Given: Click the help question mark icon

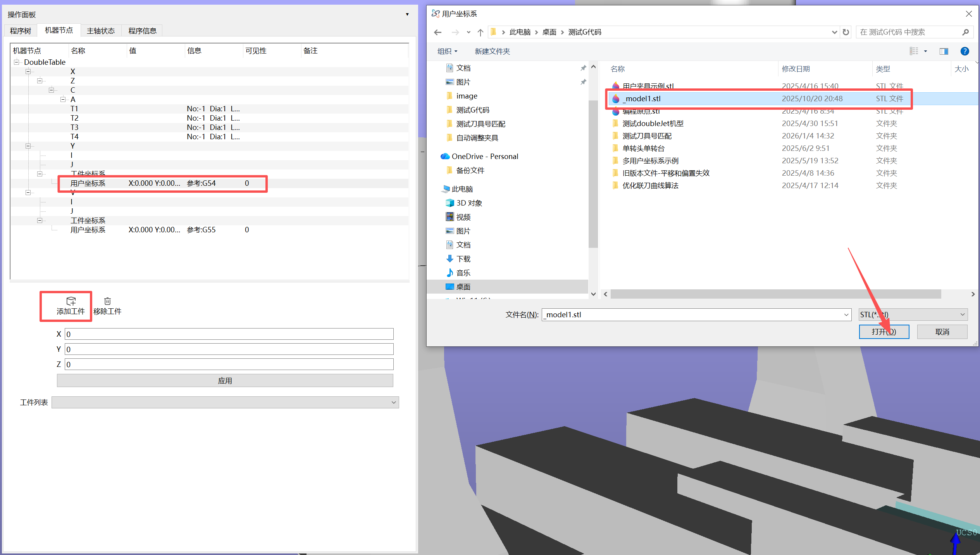Looking at the screenshot, I should tap(964, 51).
